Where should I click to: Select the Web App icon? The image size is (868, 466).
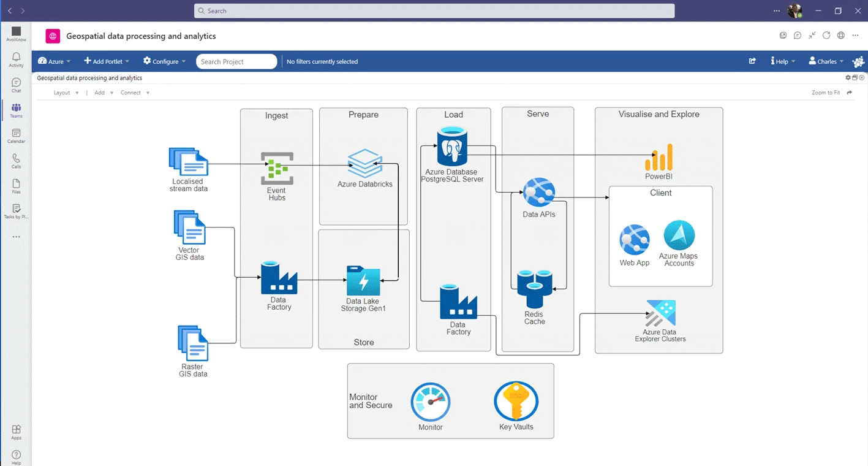tap(635, 240)
